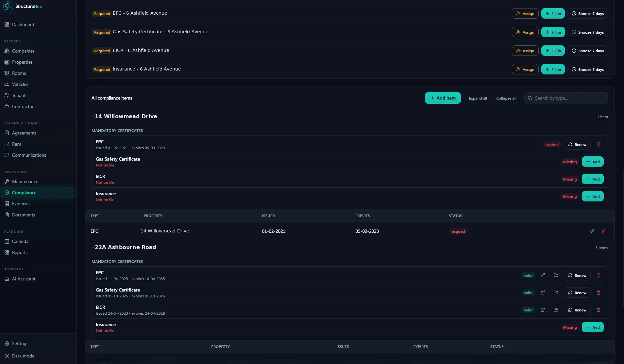The height and width of the screenshot is (364, 624).
Task: Open external link for Ashbourne Road EPC
Action: click(x=543, y=275)
